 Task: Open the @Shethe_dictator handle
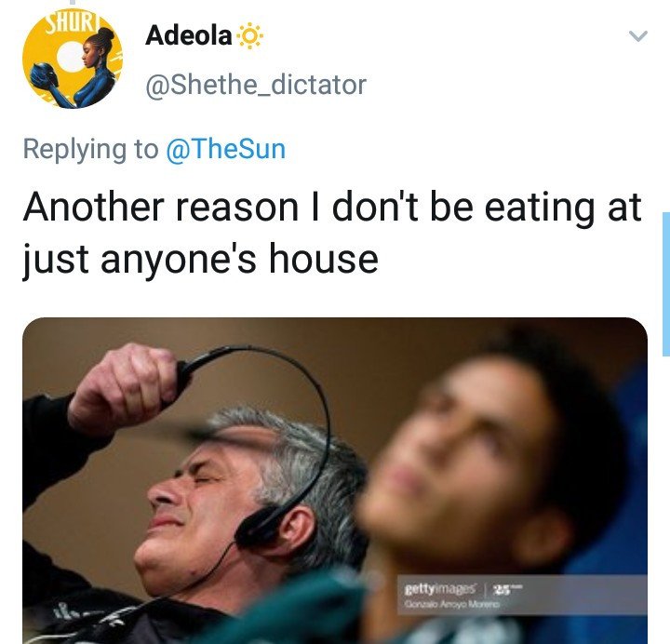(256, 85)
